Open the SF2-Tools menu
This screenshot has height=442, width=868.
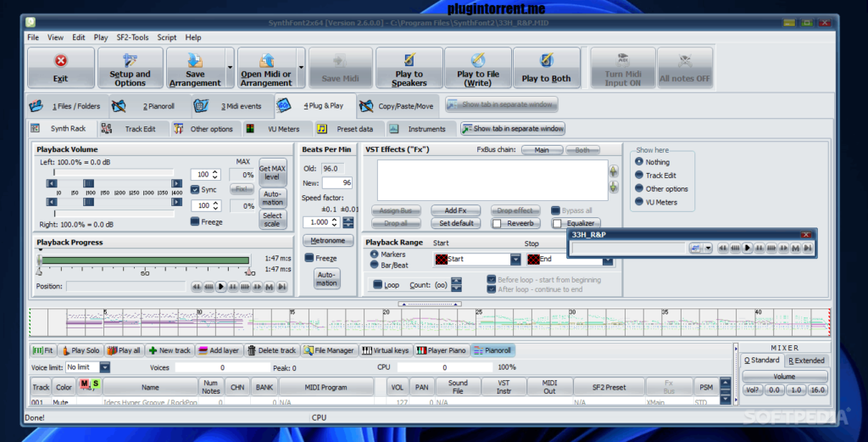[132, 37]
